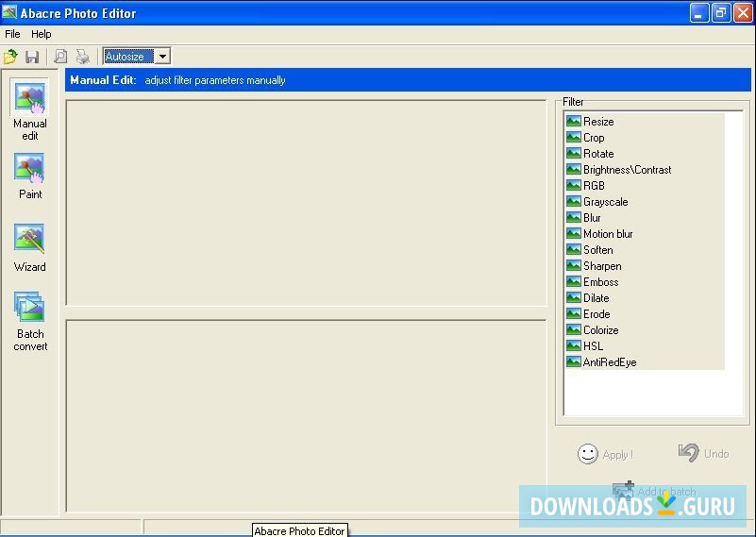This screenshot has width=756, height=537.
Task: Click the Sharpen filter icon
Action: tap(573, 265)
